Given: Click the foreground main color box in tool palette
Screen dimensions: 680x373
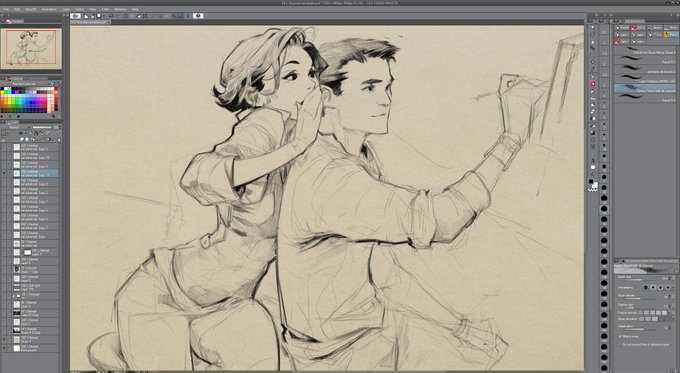Looking at the screenshot, I should [591, 182].
